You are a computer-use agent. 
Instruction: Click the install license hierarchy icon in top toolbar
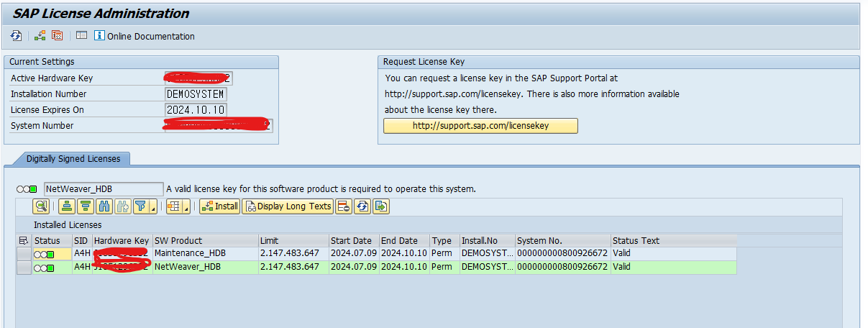(x=40, y=36)
